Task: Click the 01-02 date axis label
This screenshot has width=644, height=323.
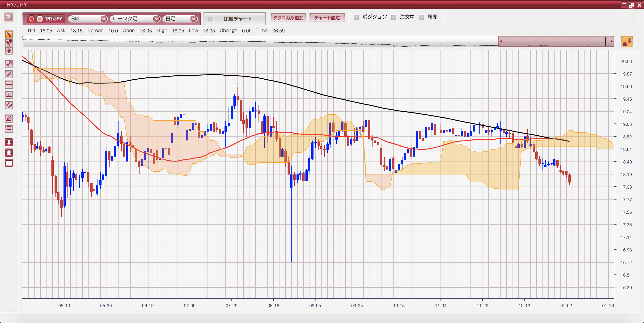Action: tap(566, 306)
